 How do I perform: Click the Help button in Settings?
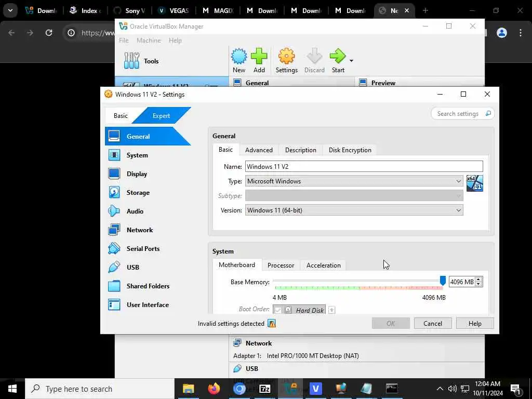pos(475,323)
